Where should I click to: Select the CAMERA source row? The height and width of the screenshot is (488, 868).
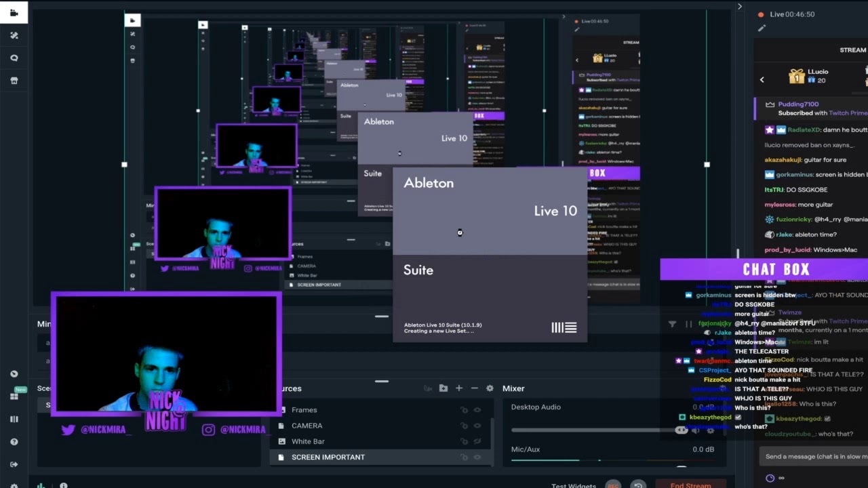tap(380, 426)
